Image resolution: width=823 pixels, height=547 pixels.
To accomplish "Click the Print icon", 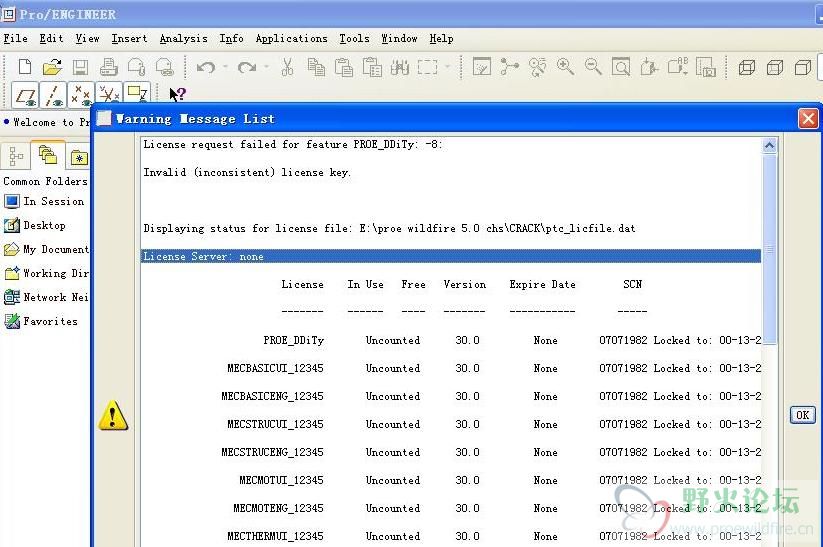I will tap(109, 67).
